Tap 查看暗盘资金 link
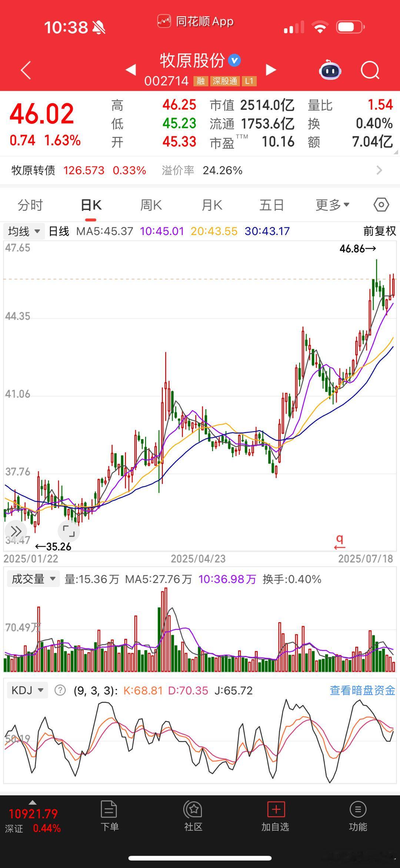This screenshot has width=400, height=868. point(363,690)
